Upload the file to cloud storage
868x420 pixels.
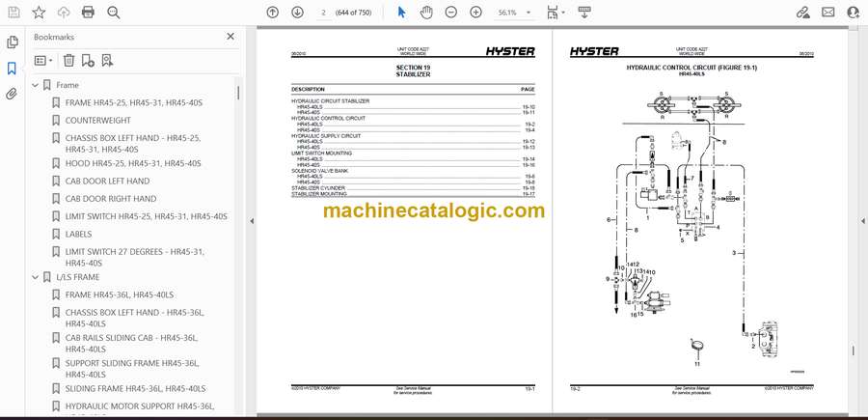64,13
